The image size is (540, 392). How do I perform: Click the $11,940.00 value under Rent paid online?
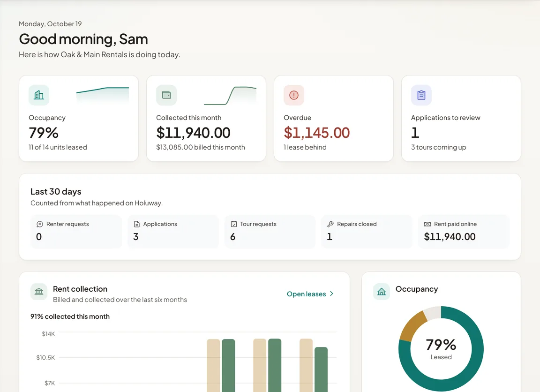(x=450, y=237)
